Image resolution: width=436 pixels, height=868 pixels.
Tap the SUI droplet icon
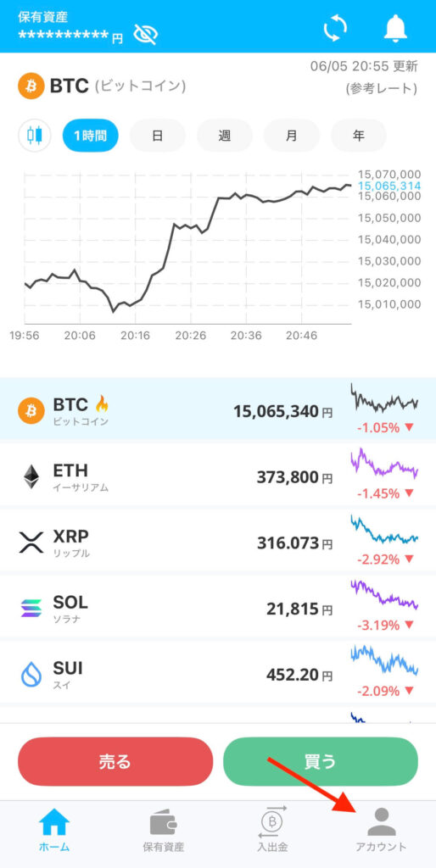31,674
